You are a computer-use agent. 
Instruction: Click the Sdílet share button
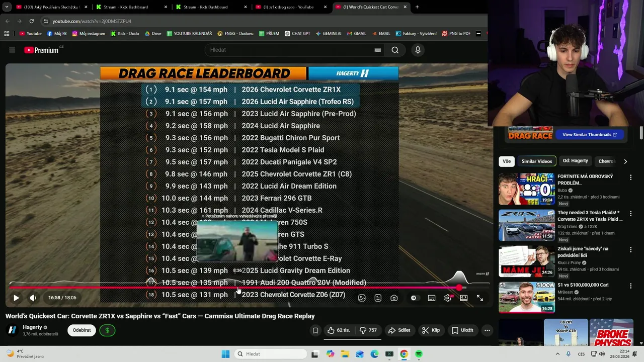coord(399,330)
